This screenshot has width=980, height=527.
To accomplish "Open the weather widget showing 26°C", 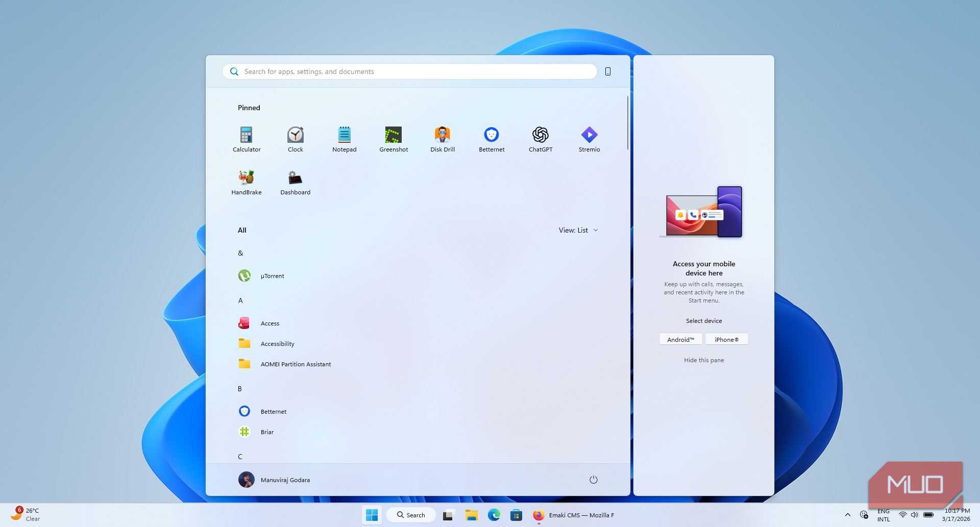I will tap(25, 514).
